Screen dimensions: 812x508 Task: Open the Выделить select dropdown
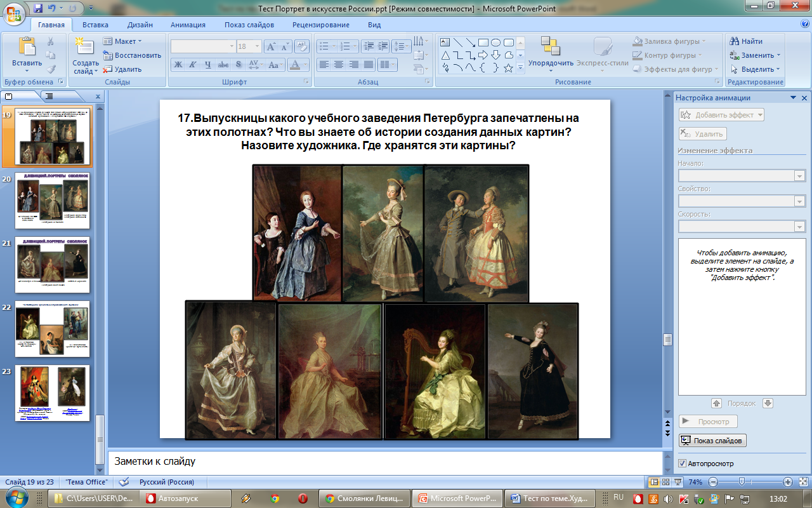pyautogui.click(x=756, y=69)
